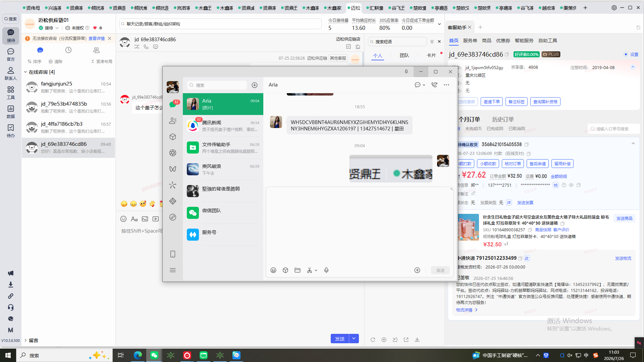Expand the 留言 section
Screen dimensions: 644x362
[x=25, y=340]
